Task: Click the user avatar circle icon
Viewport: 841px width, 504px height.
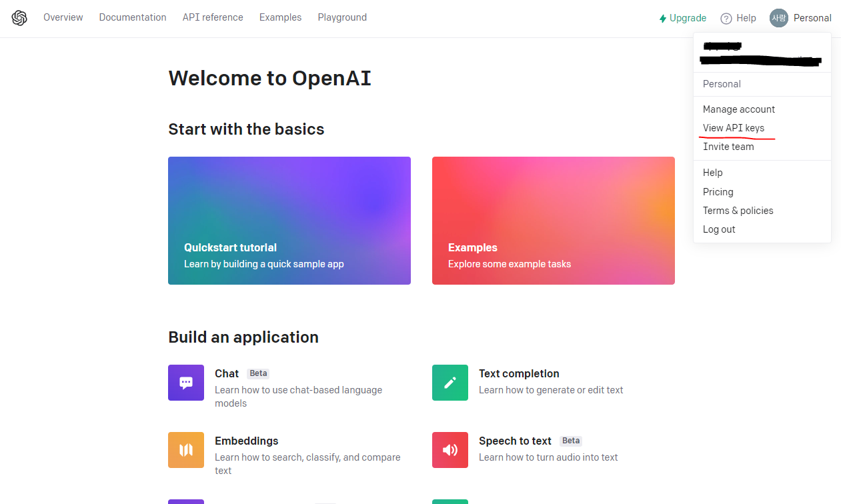Action: [x=778, y=18]
